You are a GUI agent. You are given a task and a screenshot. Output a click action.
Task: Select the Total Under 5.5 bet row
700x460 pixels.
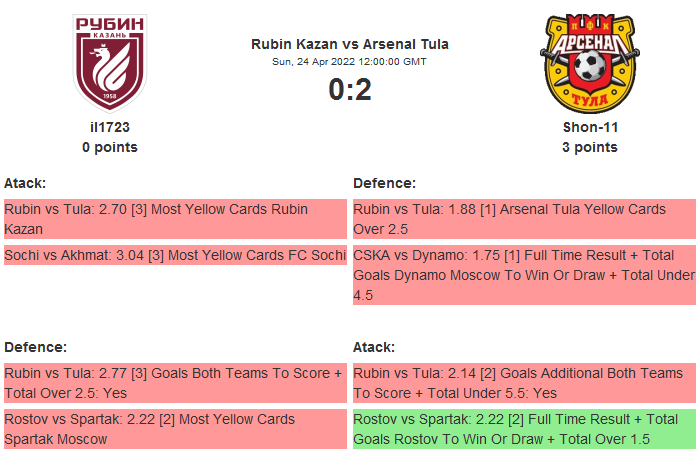(x=523, y=382)
